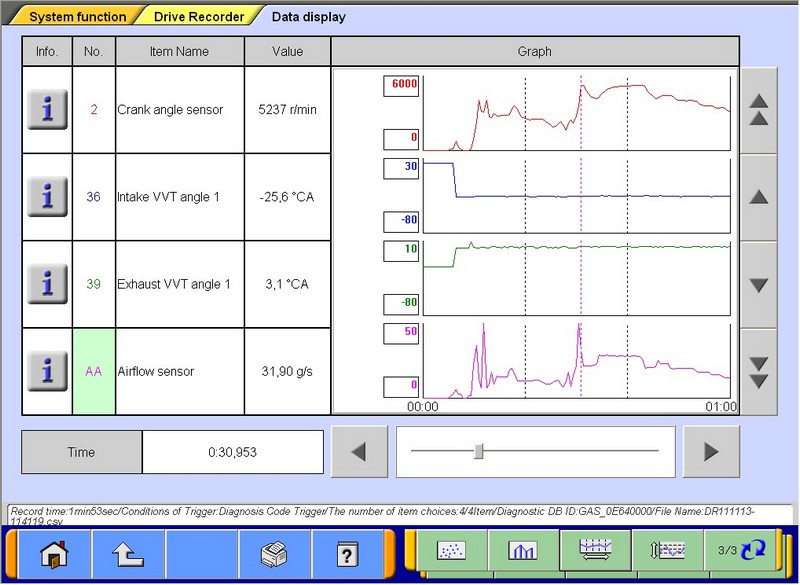Open info for Airflow sensor
Screen dimensions: 800x585
47,371
